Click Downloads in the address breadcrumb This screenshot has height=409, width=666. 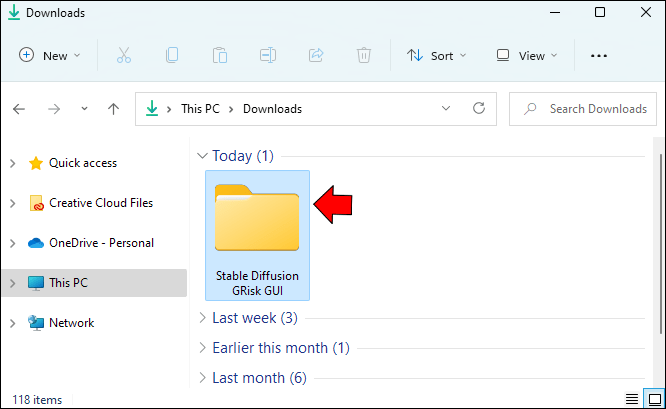click(272, 109)
